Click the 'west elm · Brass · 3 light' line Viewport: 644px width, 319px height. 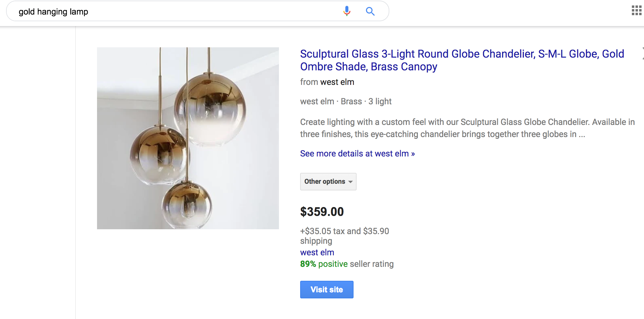pyautogui.click(x=346, y=101)
